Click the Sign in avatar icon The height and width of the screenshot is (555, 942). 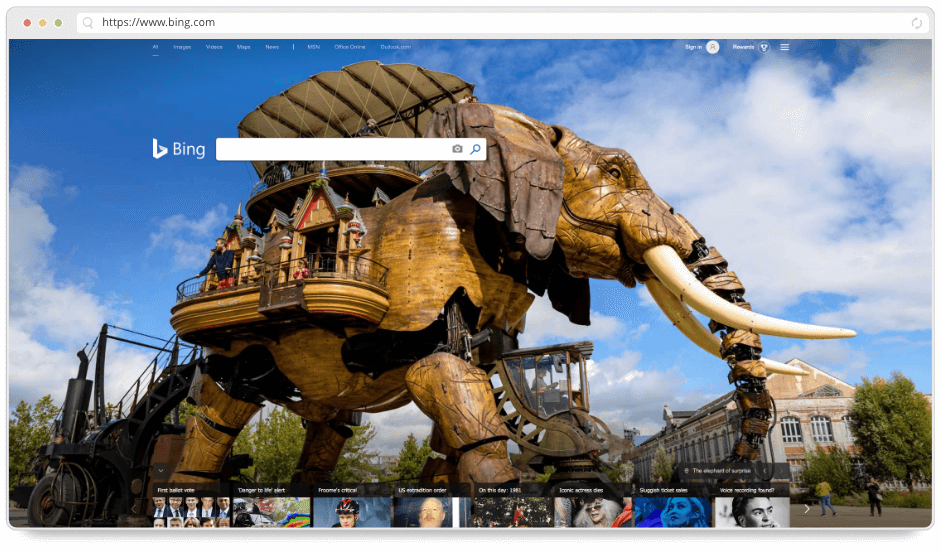pyautogui.click(x=712, y=47)
